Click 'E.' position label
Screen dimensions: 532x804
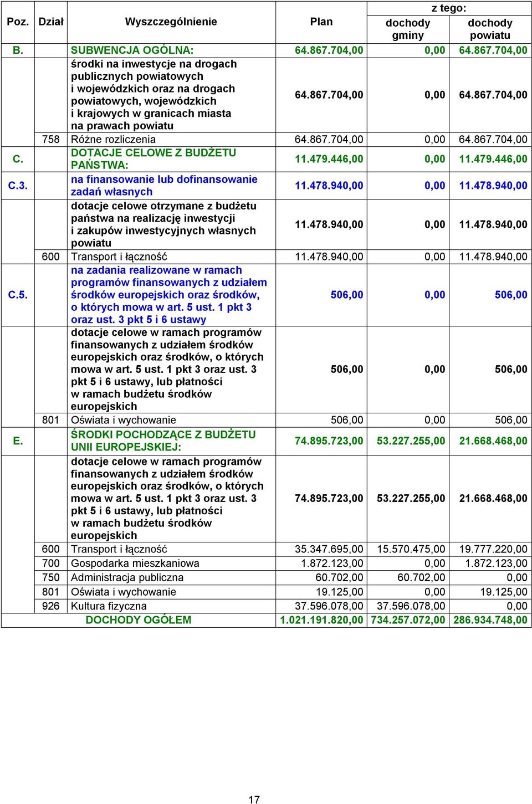[18, 441]
